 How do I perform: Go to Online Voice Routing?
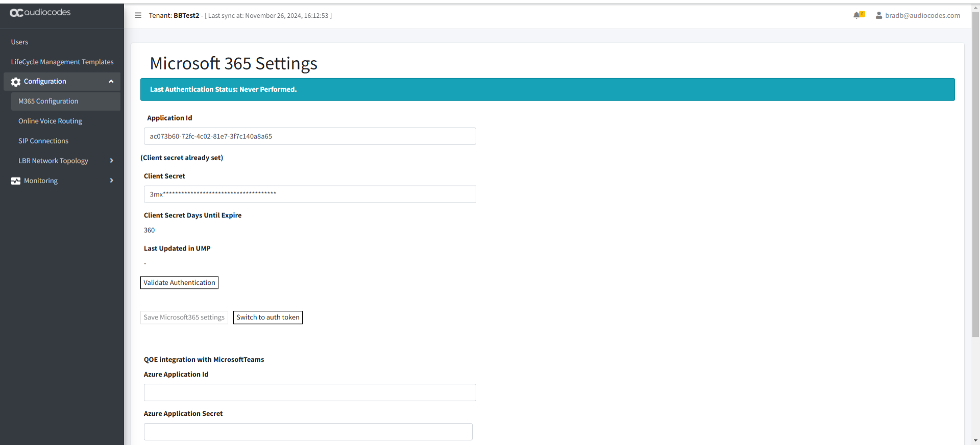50,121
